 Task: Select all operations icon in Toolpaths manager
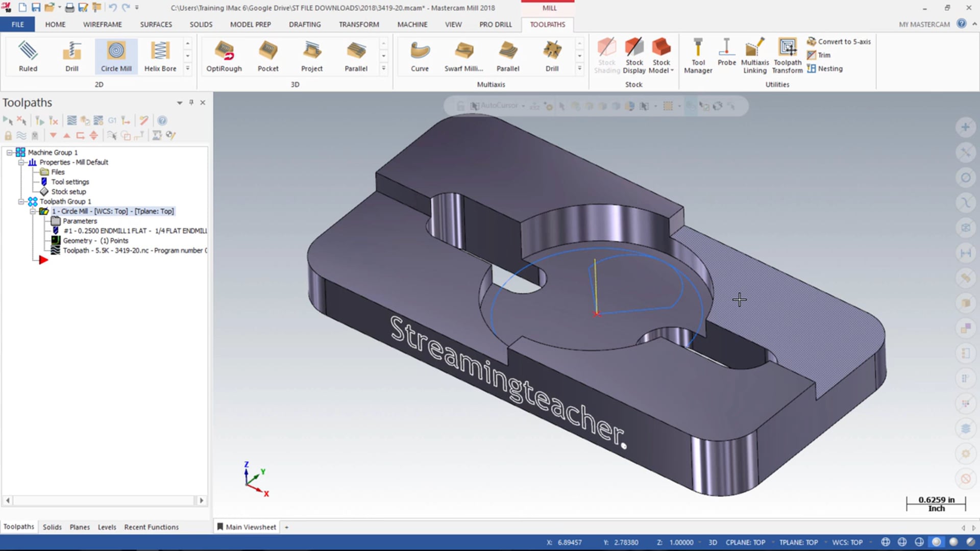tap(8, 120)
